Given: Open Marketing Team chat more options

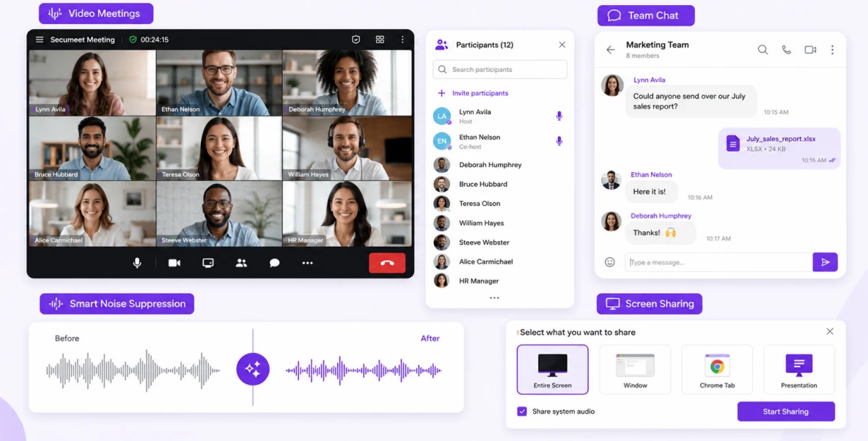Looking at the screenshot, I should (832, 50).
